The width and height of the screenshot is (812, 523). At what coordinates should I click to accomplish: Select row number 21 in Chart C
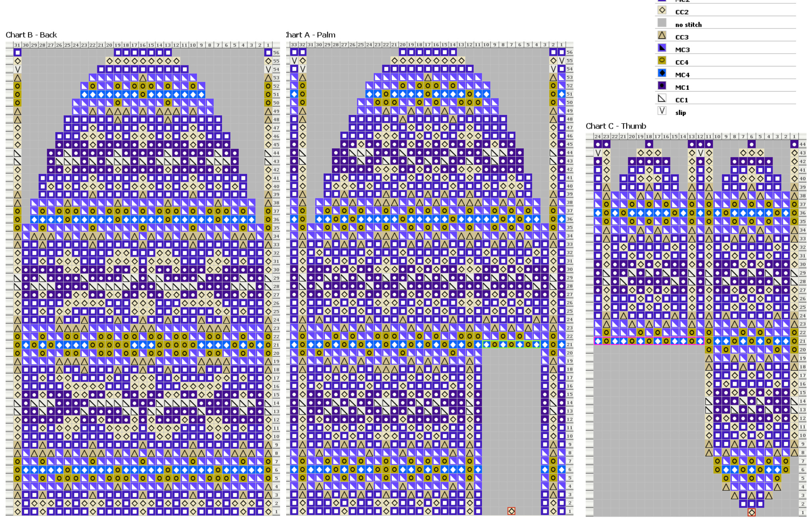pos(802,341)
